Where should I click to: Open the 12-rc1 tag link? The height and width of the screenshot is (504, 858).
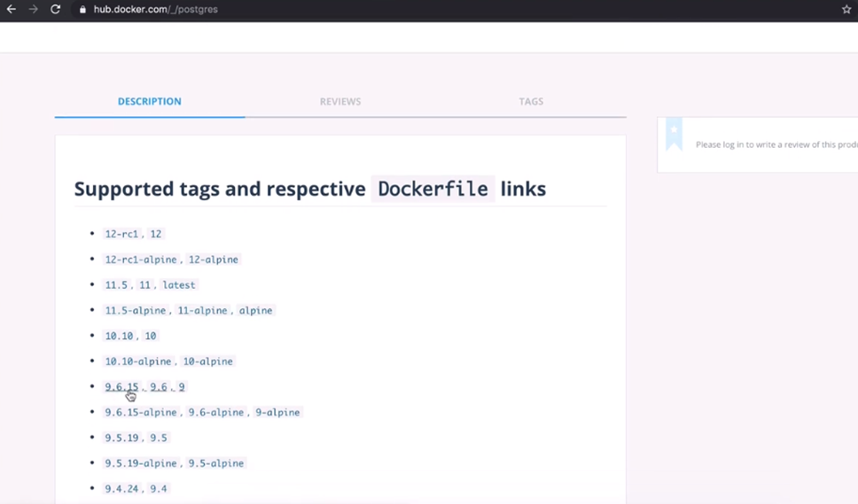(x=121, y=234)
